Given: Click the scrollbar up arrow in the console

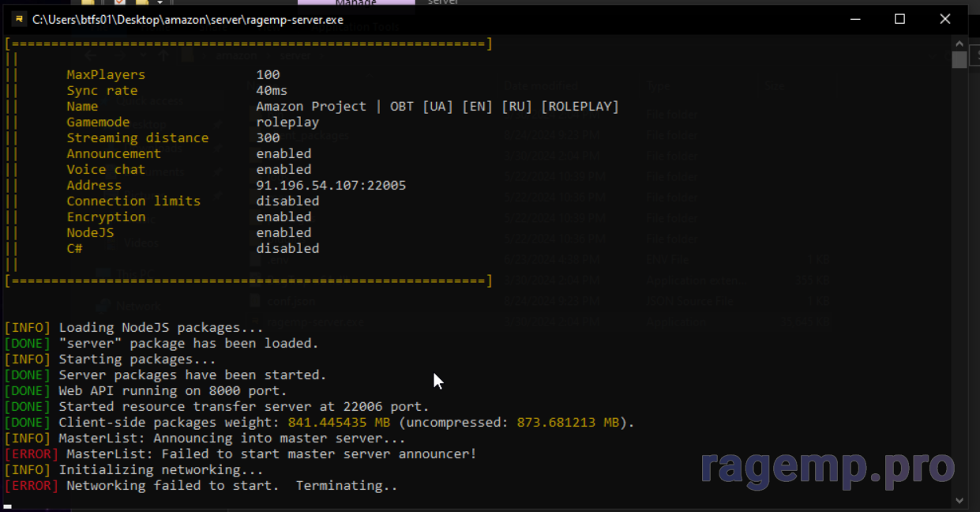Looking at the screenshot, I should 959,44.
